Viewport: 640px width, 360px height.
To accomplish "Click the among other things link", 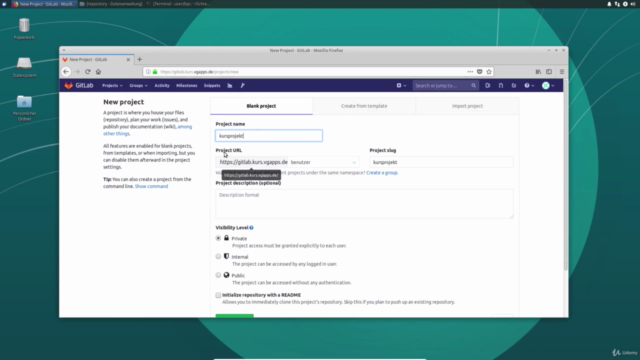I will (147, 130).
